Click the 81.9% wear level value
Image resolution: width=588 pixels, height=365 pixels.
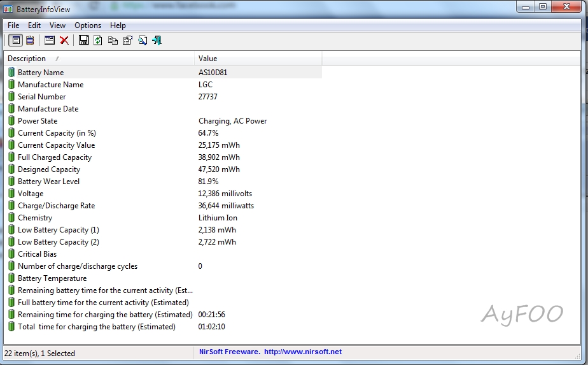(x=208, y=182)
